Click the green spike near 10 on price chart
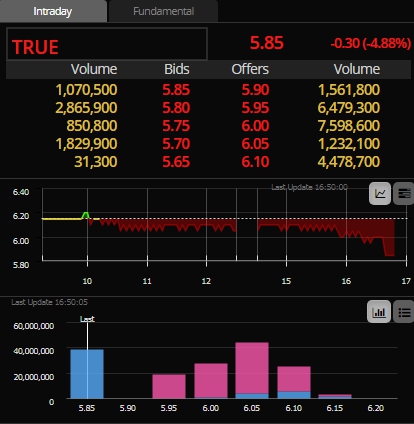The height and width of the screenshot is (424, 414). coord(86,215)
